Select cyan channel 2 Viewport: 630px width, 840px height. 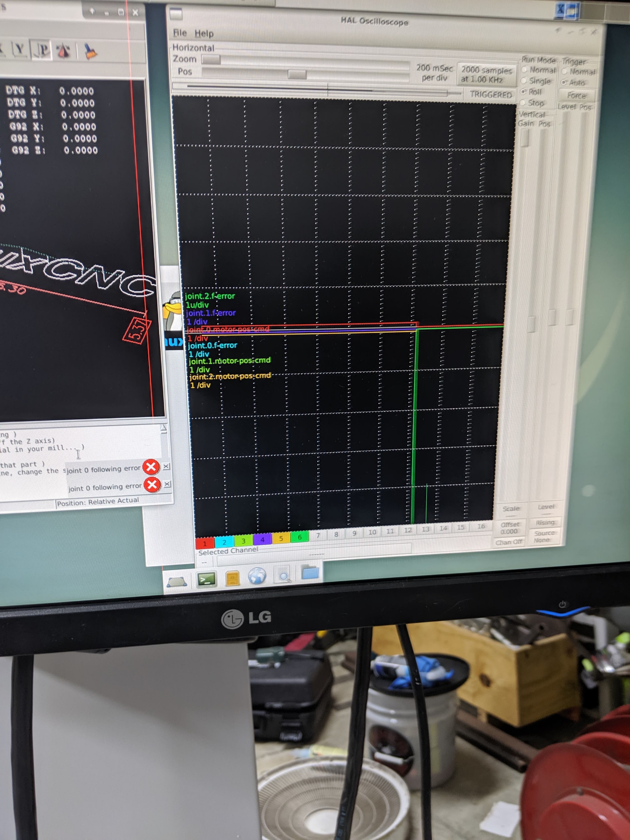point(224,542)
